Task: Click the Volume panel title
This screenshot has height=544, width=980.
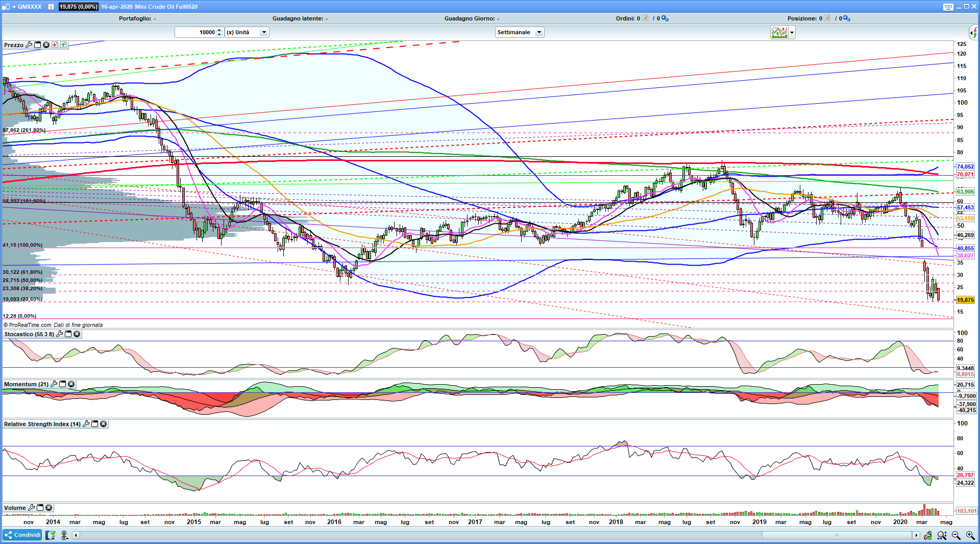Action: (x=15, y=508)
